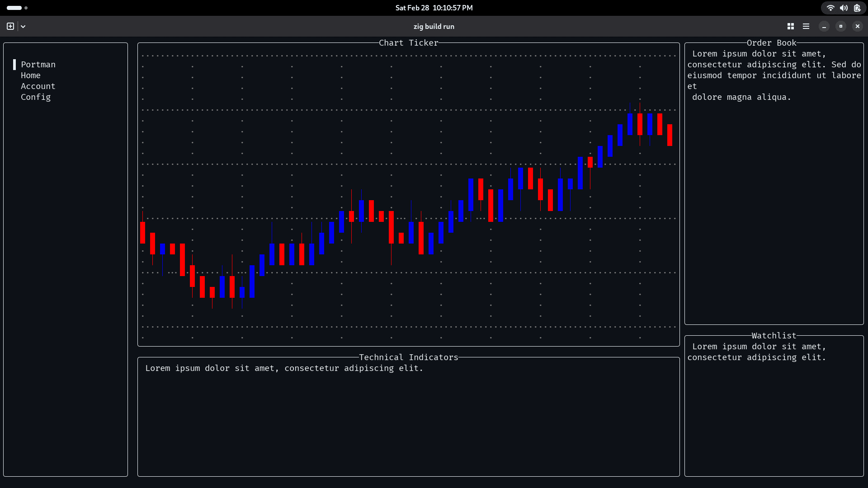Viewport: 868px width, 488px height.
Task: Open the volume indicator in top bar
Action: (844, 8)
